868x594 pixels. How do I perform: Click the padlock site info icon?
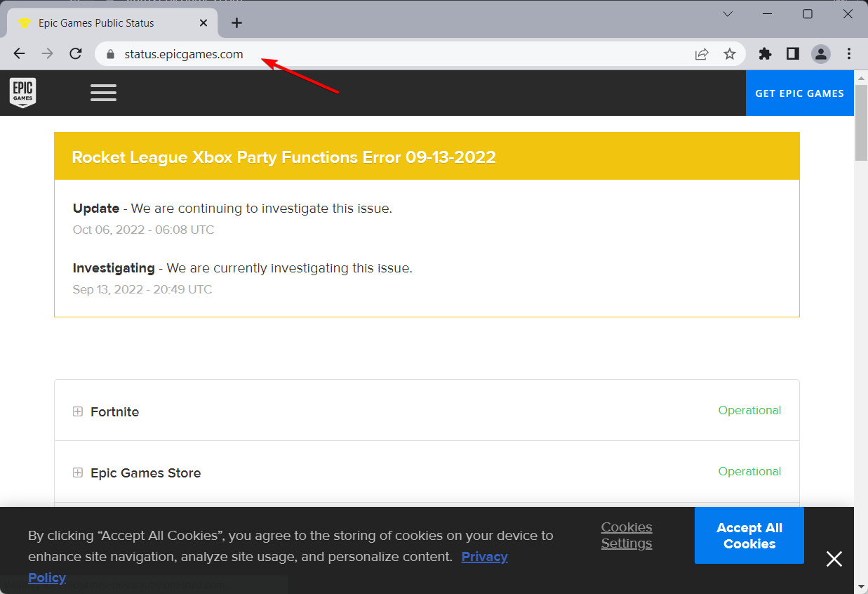point(109,54)
